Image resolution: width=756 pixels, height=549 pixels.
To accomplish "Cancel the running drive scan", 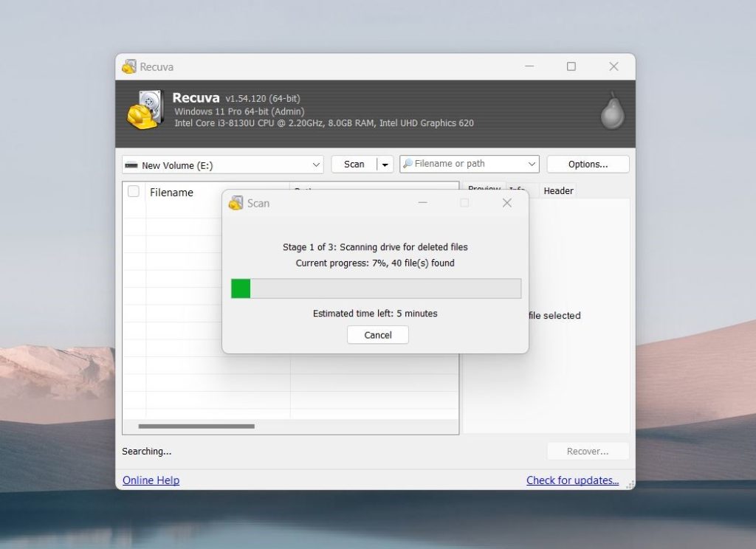I will [x=377, y=334].
